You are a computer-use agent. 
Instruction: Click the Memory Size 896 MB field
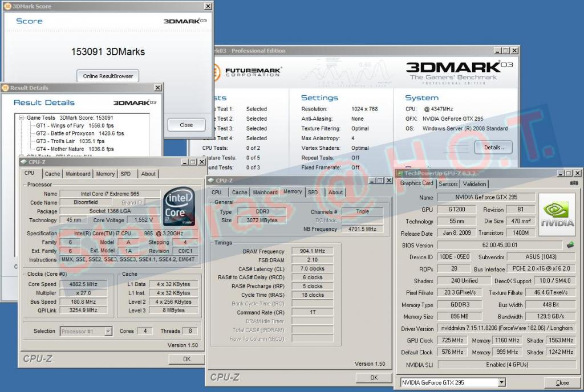[x=460, y=316]
